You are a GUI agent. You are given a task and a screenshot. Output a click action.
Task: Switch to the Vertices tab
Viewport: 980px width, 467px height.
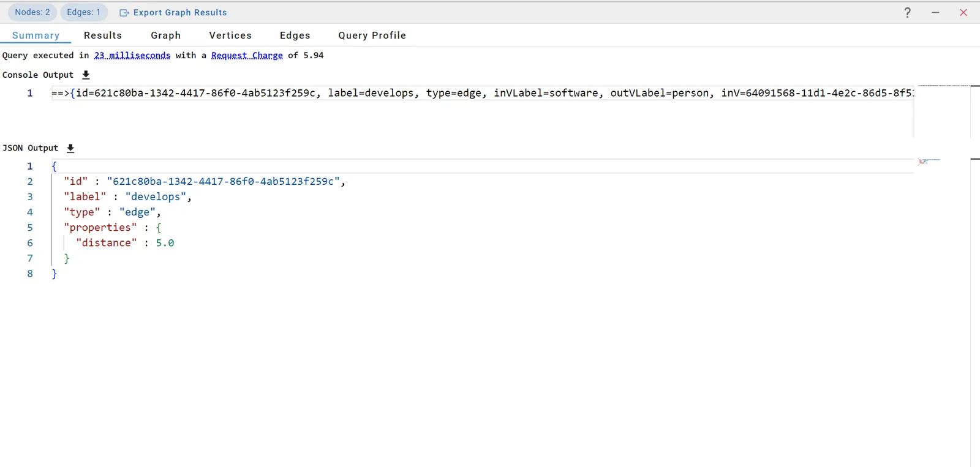[x=230, y=35]
